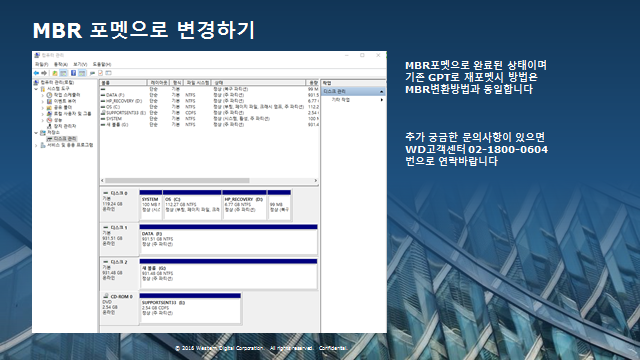Select HP_RECOVERY (D:) partition block on Disk 0
Image resolution: width=640 pixels, height=360 pixels.
pos(244,205)
